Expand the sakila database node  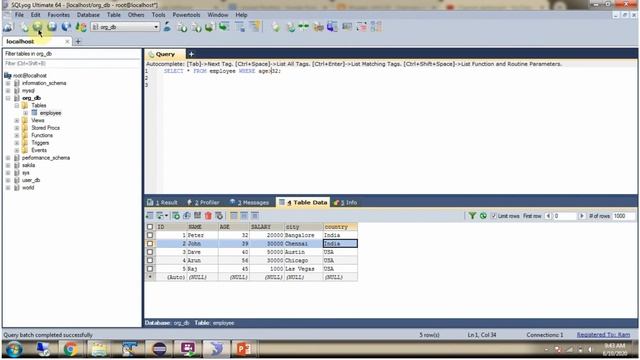8,165
